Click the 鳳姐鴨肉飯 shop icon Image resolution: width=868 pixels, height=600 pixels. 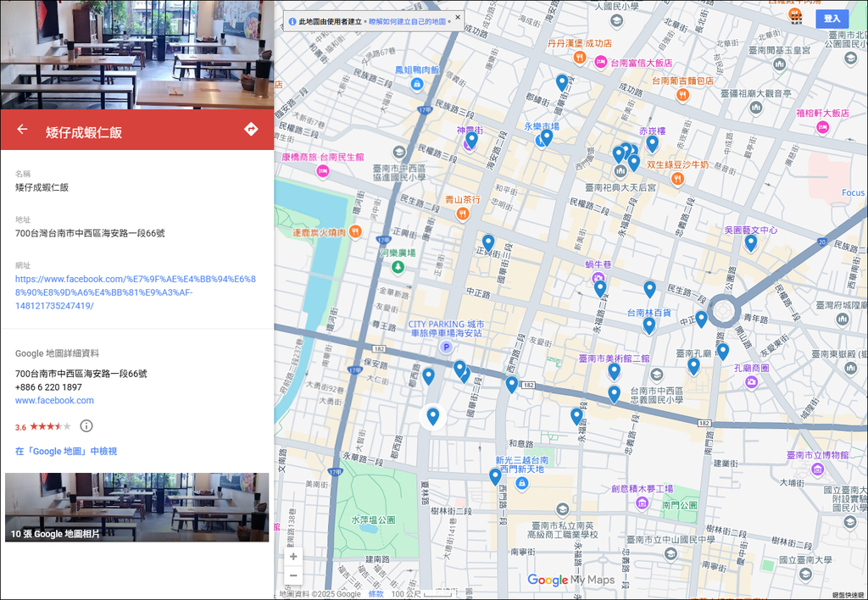(x=417, y=84)
